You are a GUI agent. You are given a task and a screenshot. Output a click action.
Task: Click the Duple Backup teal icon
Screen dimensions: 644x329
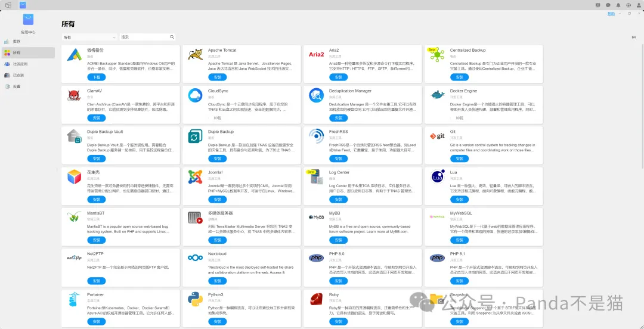(x=196, y=136)
